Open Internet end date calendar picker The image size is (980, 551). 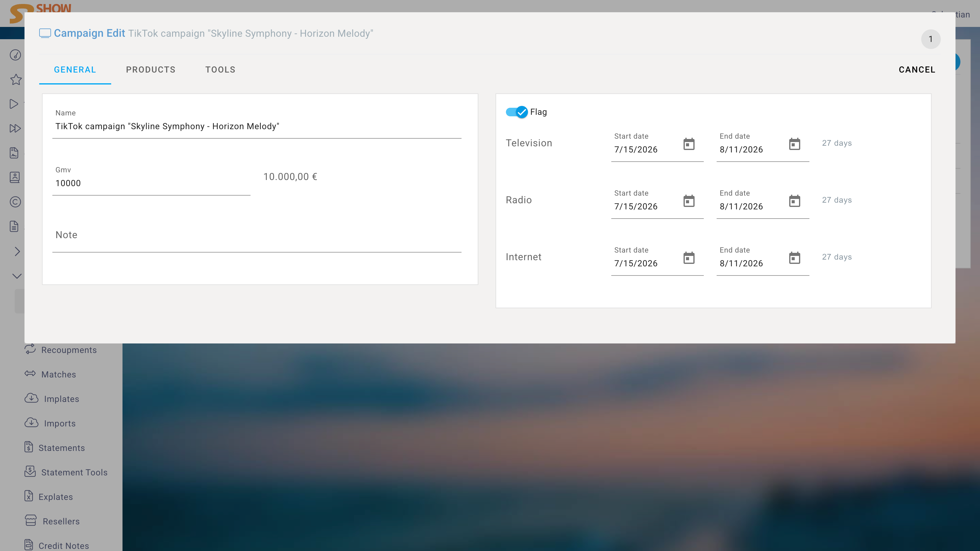[794, 258]
